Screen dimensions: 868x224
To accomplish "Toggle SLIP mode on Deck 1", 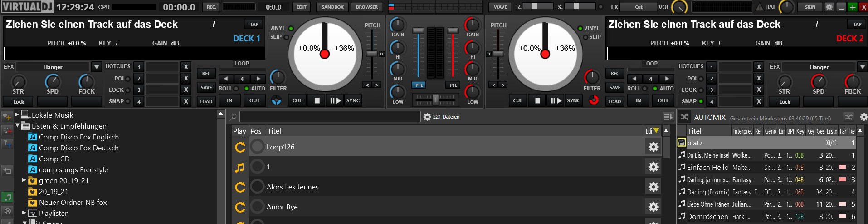I will pos(286,37).
